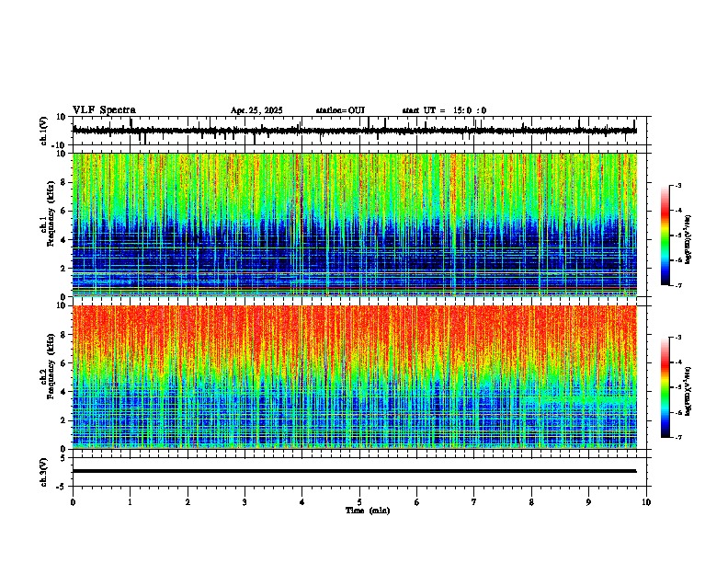This screenshot has width=728, height=563.
Task: Click time-axis tick label "7" at the bottom
Action: pyautogui.click(x=474, y=502)
